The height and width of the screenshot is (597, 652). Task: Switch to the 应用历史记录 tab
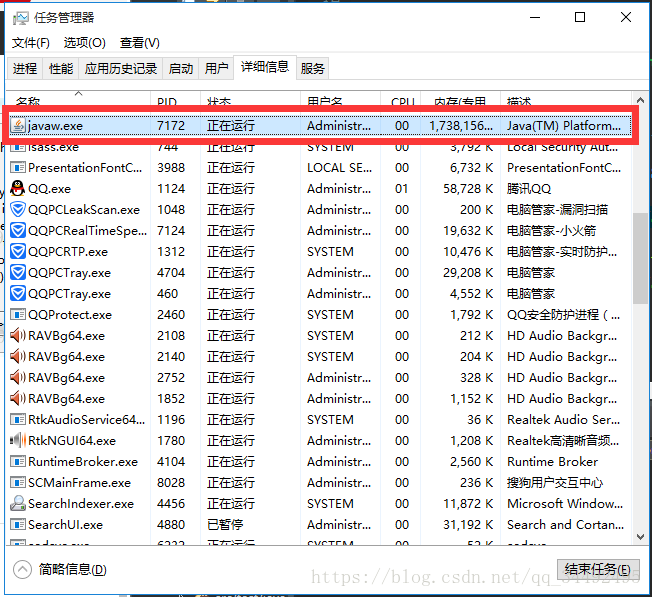pyautogui.click(x=121, y=68)
